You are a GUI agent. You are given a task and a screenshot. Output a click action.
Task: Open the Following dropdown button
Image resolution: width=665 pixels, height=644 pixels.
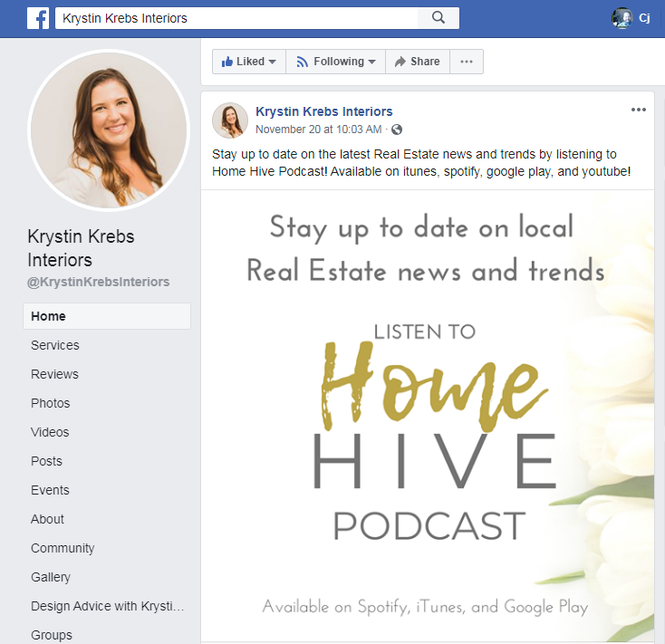tap(335, 62)
